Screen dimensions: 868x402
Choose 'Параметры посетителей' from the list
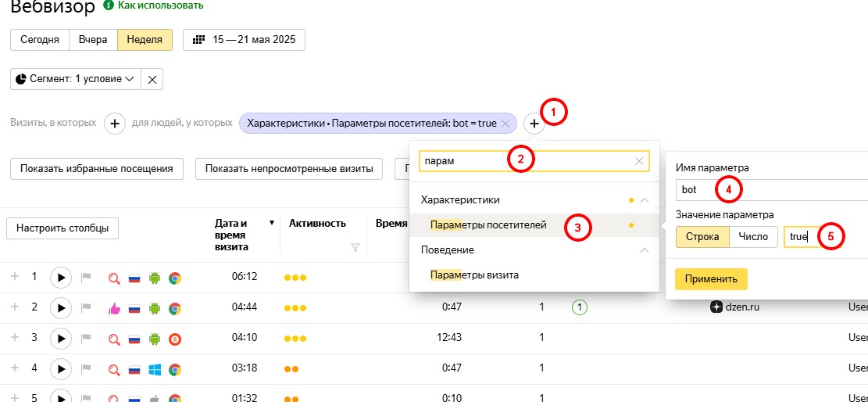(x=534, y=225)
